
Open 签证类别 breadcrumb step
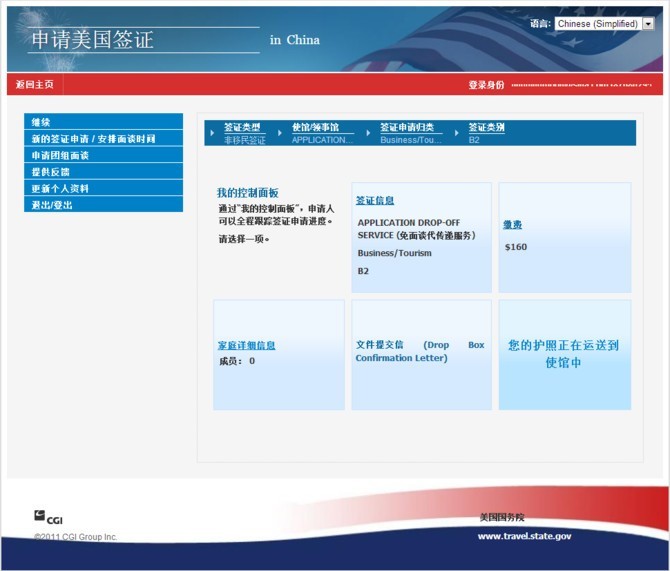click(486, 127)
